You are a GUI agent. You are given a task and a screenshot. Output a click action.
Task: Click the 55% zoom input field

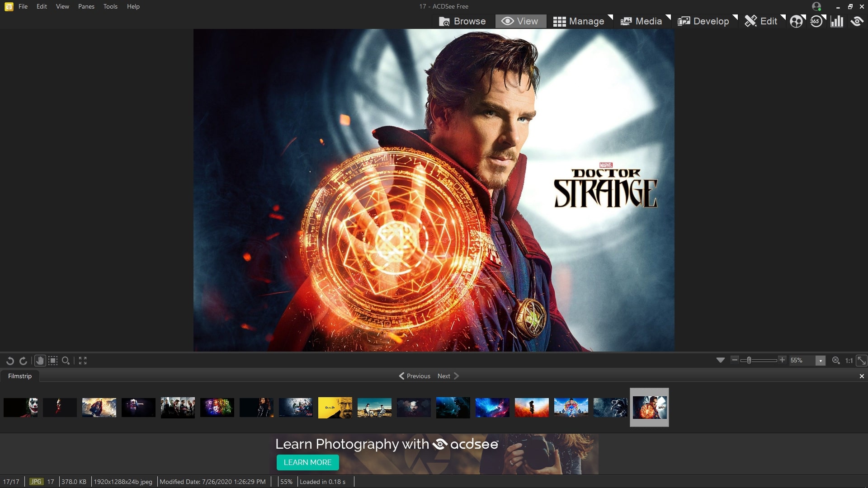pyautogui.click(x=802, y=361)
